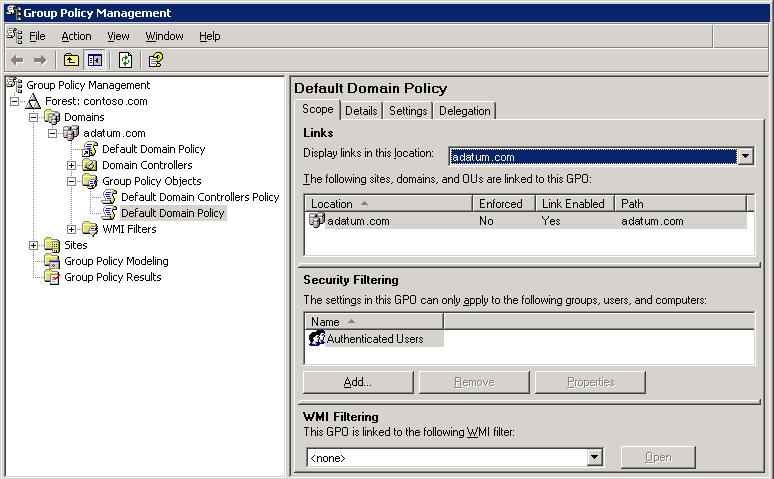774x479 pixels.
Task: Click the Remove button
Action: [x=474, y=382]
